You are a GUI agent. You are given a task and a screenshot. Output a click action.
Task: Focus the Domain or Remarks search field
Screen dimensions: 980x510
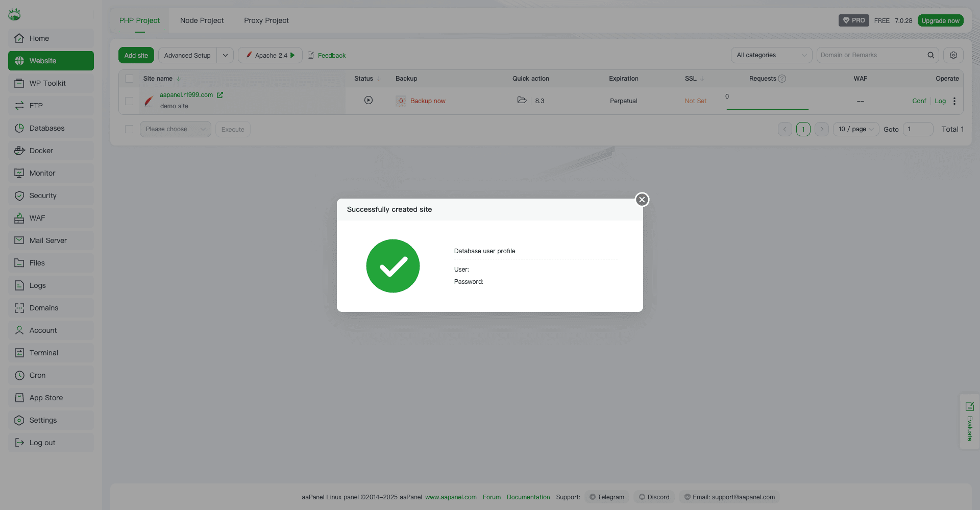[870, 55]
